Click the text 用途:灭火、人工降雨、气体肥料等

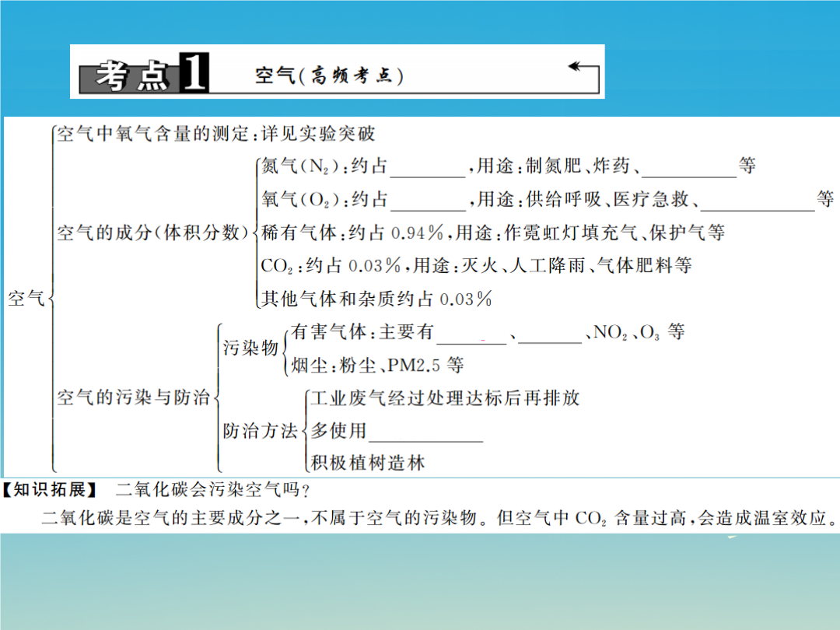tap(552, 266)
